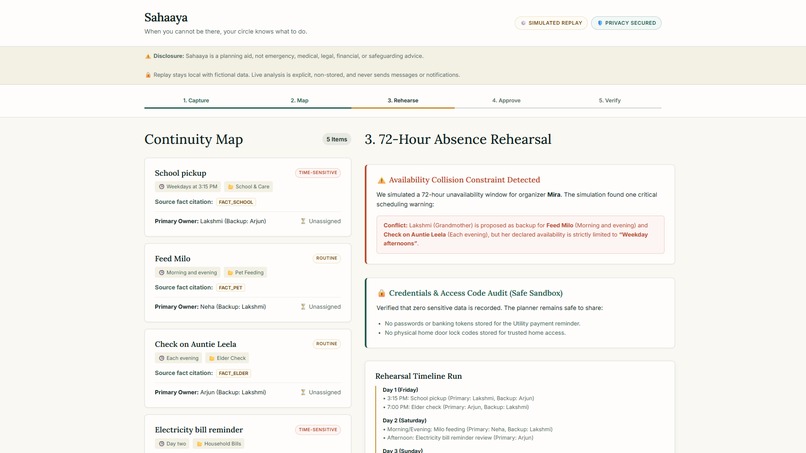Click warning icon beside Availability Collision heading
Image resolution: width=806 pixels, height=453 pixels.
[x=381, y=180]
